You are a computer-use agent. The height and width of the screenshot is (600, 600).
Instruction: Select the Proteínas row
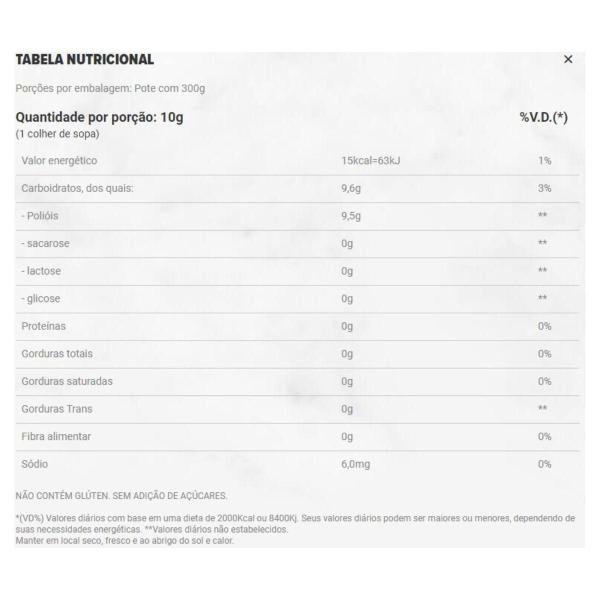(297, 327)
